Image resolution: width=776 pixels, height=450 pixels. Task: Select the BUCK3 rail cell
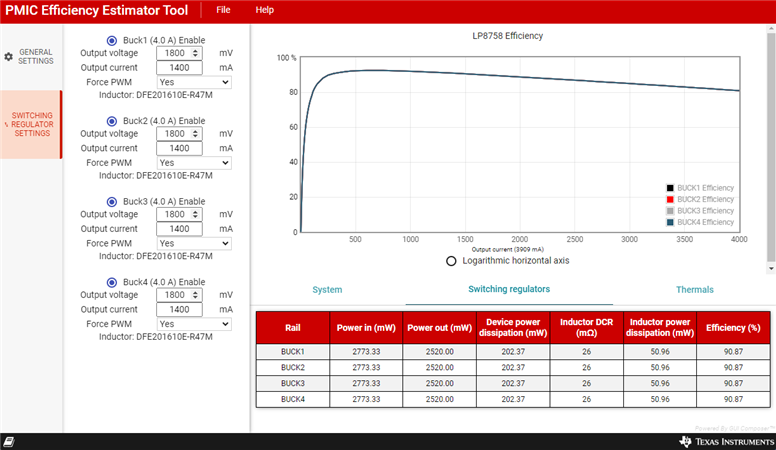pos(292,383)
